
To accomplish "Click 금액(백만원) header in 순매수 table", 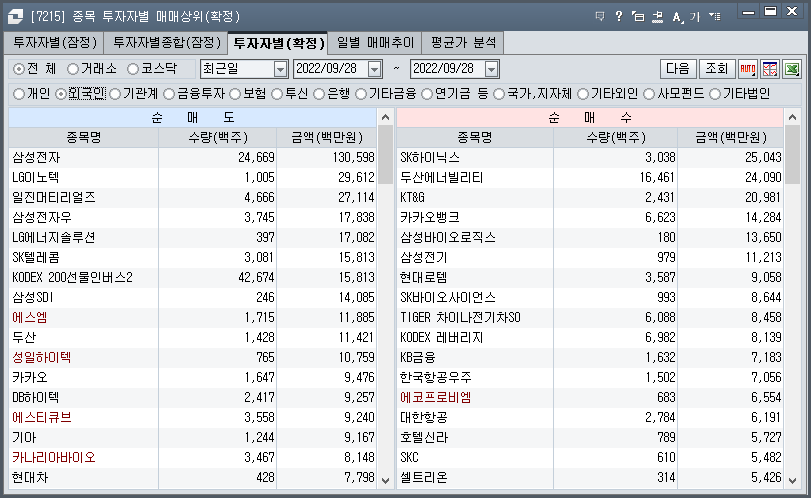I will 731,138.
